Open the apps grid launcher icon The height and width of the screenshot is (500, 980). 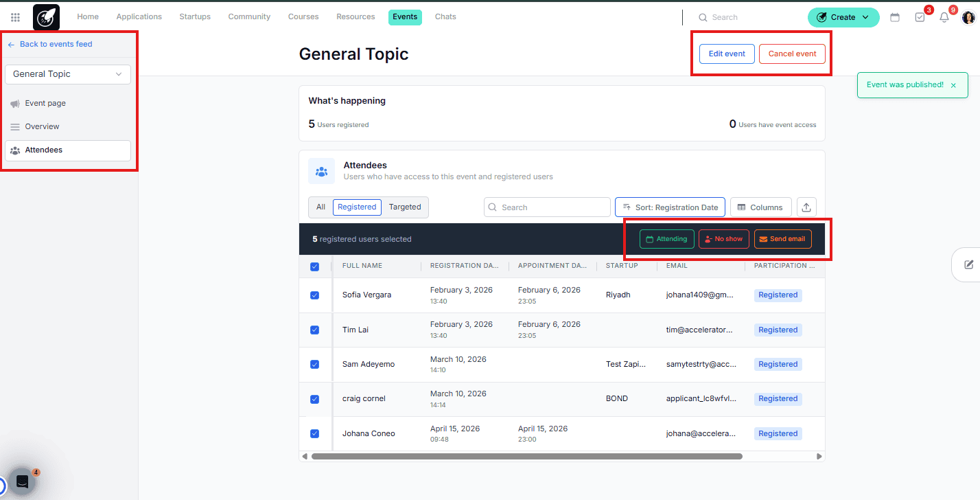[x=15, y=17]
